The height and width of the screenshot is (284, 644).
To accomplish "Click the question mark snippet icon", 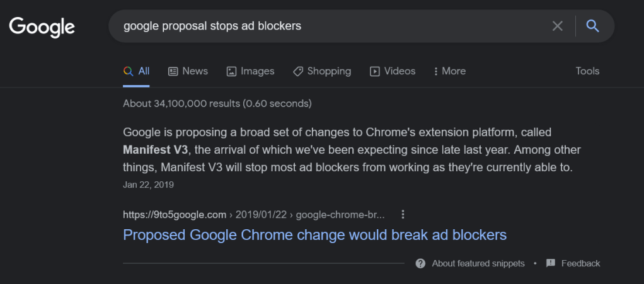I will click(420, 263).
